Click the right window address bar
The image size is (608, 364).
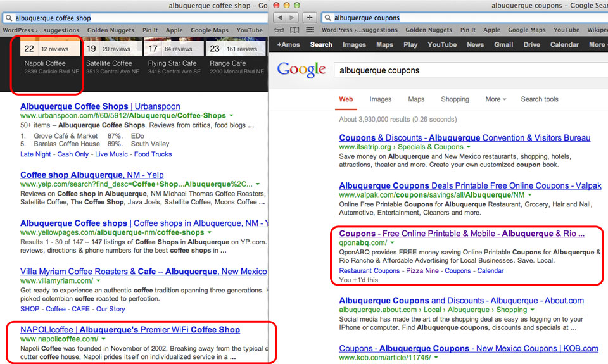[464, 18]
